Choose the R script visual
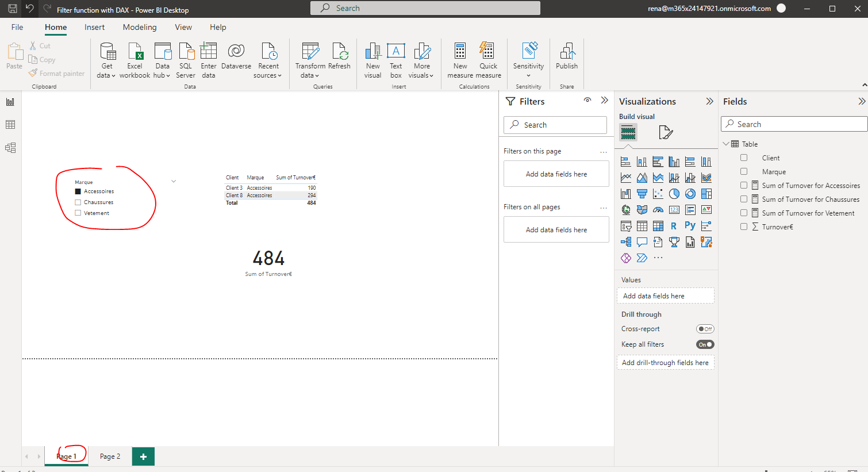 point(674,226)
